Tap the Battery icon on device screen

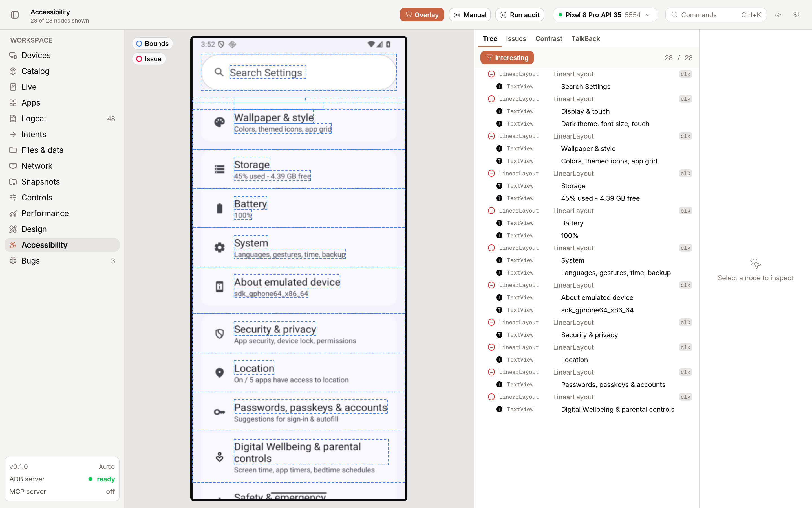point(219,208)
